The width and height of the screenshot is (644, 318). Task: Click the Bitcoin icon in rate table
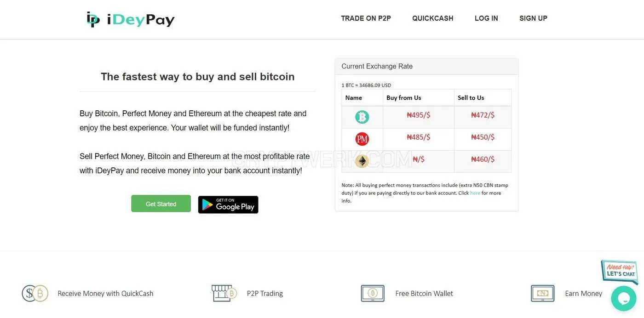(362, 117)
